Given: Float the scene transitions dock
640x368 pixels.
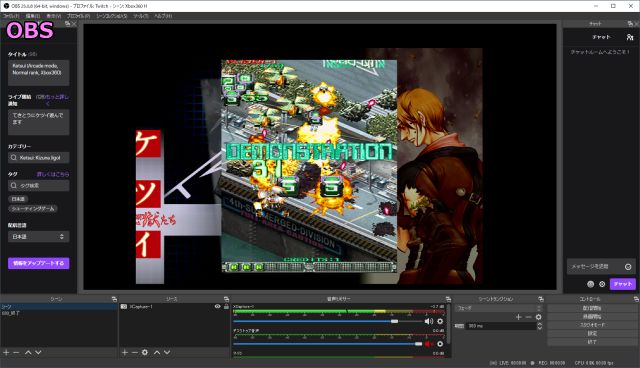Looking at the screenshot, I should [x=541, y=299].
